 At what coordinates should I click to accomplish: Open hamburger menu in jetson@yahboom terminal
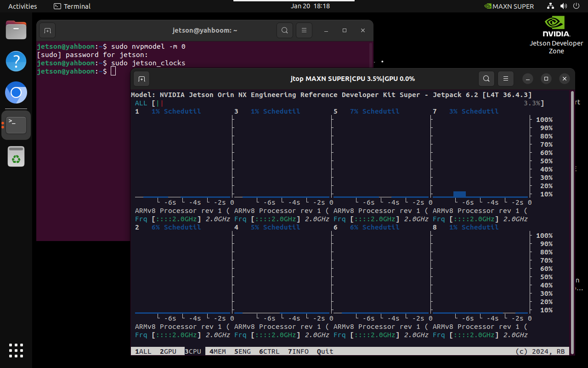pos(304,30)
